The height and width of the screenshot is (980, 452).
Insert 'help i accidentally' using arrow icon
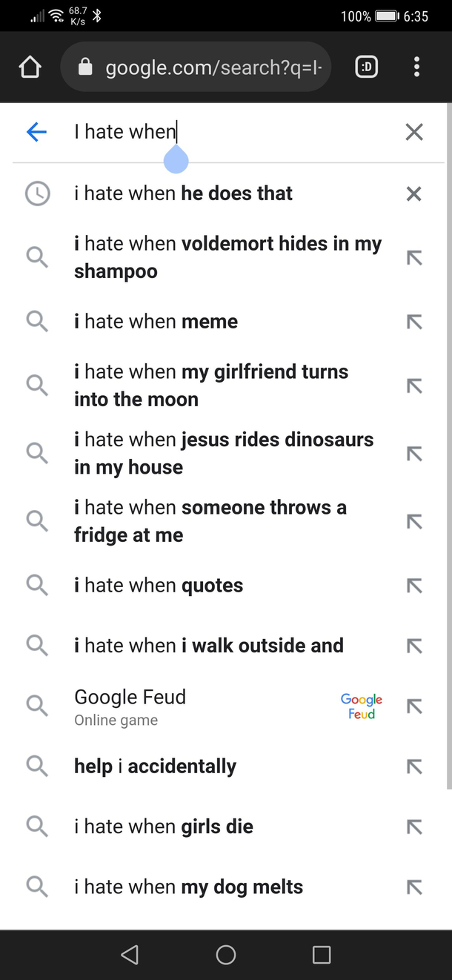pos(414,767)
